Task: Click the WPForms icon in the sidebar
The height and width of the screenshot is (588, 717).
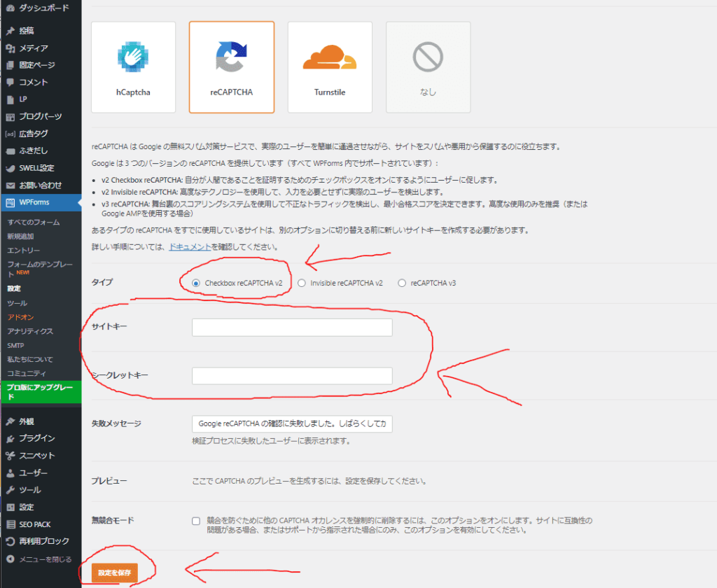Action: click(x=10, y=202)
